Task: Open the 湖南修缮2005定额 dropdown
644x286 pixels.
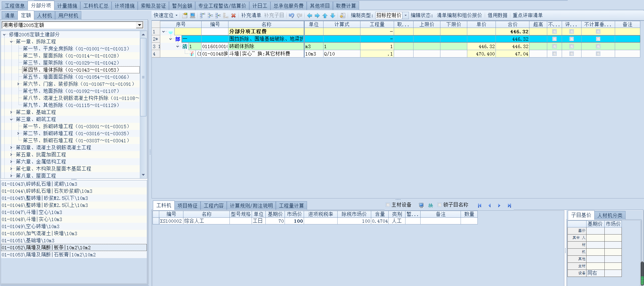Action: (139, 25)
